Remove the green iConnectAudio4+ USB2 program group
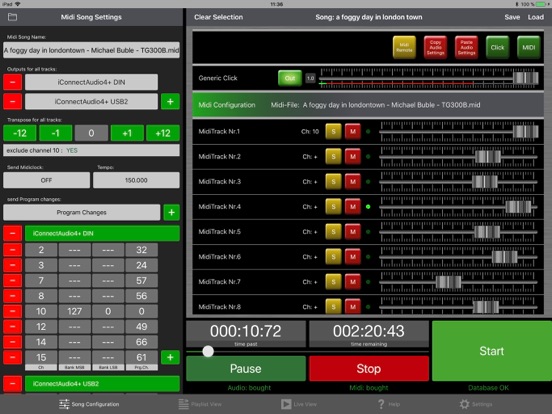Image resolution: width=552 pixels, height=414 pixels. coord(12,384)
